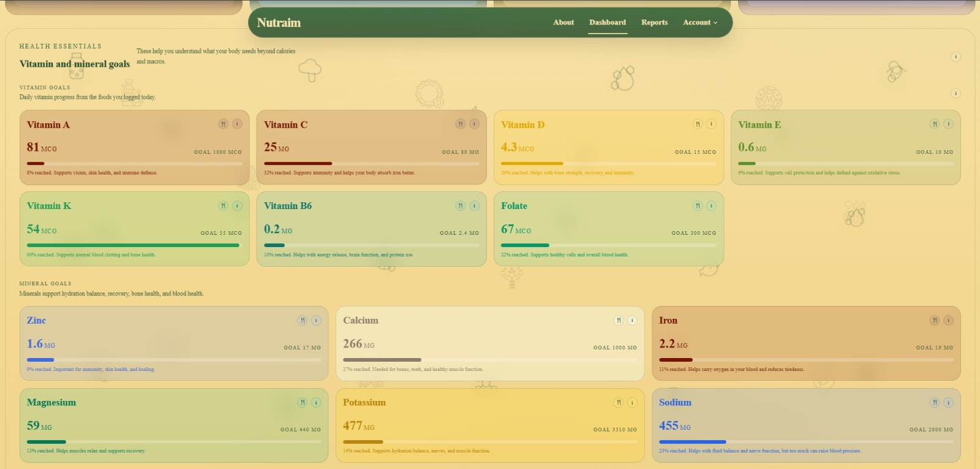
Task: Open food sources icon on Calcium card
Action: click(619, 320)
